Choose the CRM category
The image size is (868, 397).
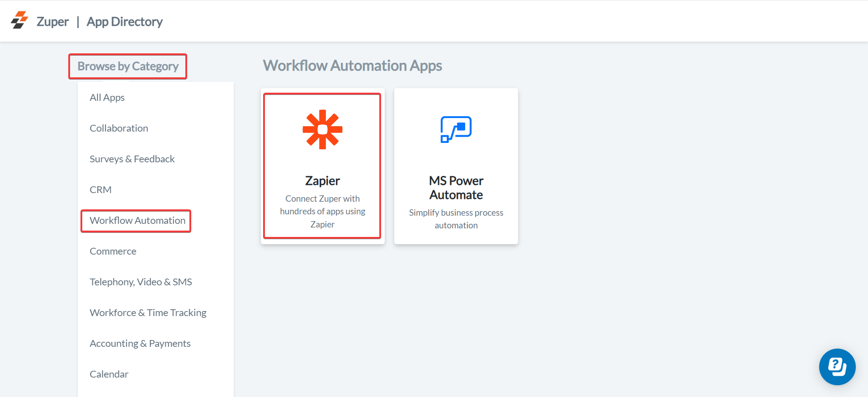pyautogui.click(x=100, y=190)
